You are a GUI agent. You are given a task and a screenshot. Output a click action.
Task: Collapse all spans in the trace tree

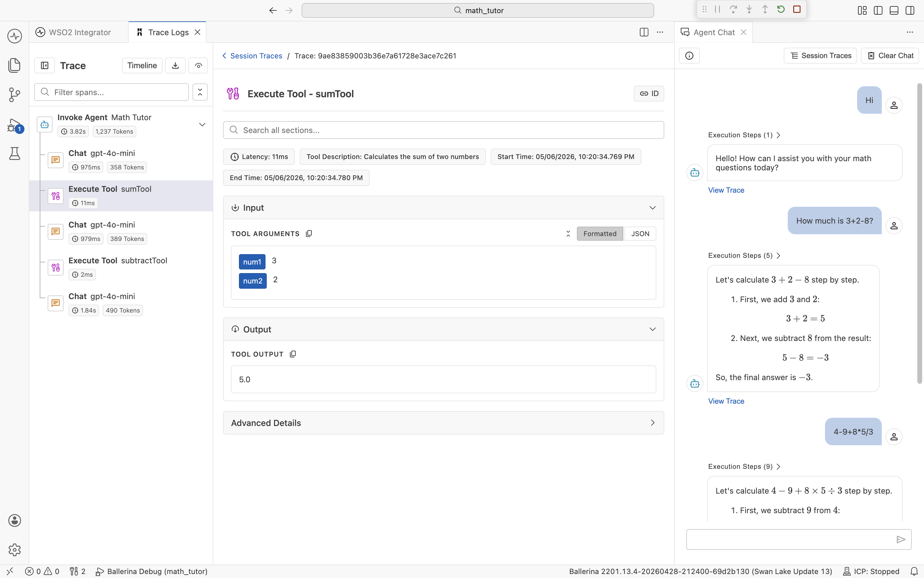[200, 92]
